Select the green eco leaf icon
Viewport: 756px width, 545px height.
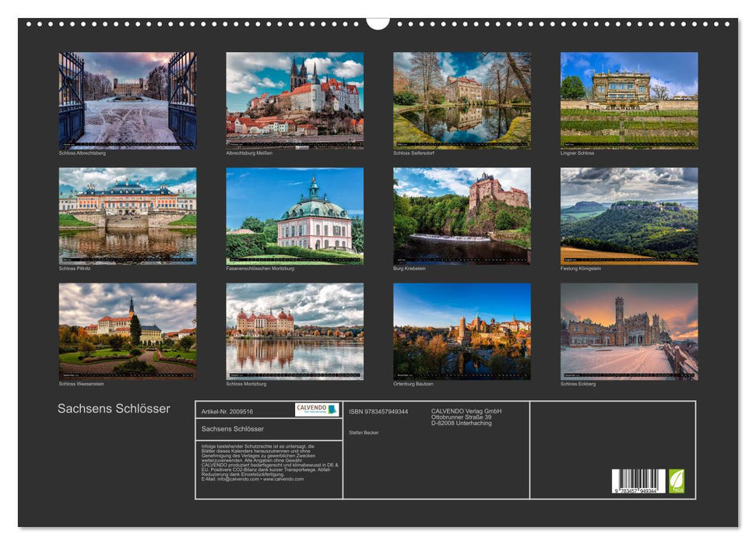coord(677,481)
